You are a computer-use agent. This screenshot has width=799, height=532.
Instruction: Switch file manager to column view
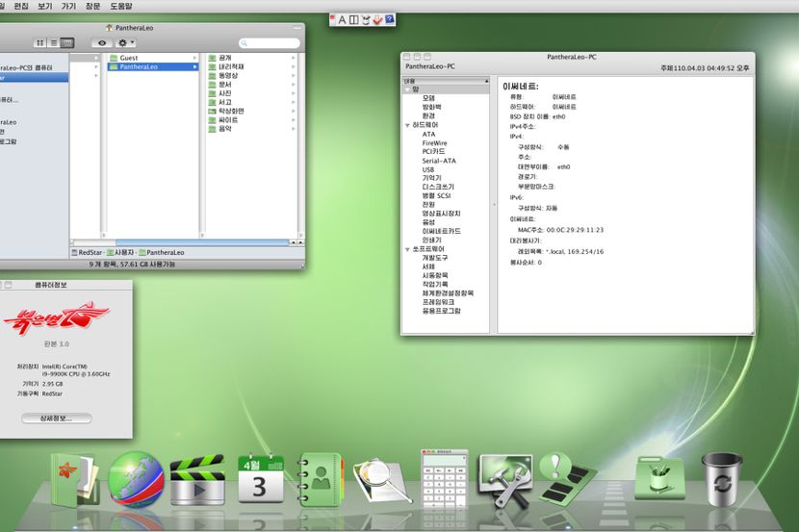[67, 43]
